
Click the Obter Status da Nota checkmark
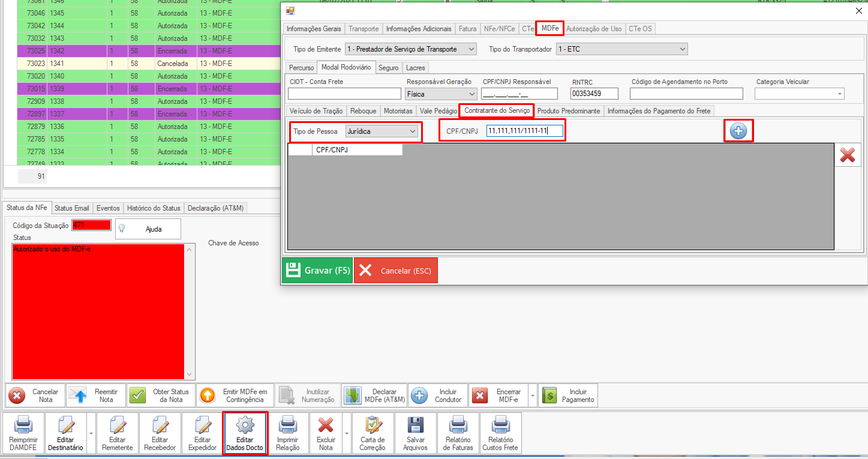[160, 395]
